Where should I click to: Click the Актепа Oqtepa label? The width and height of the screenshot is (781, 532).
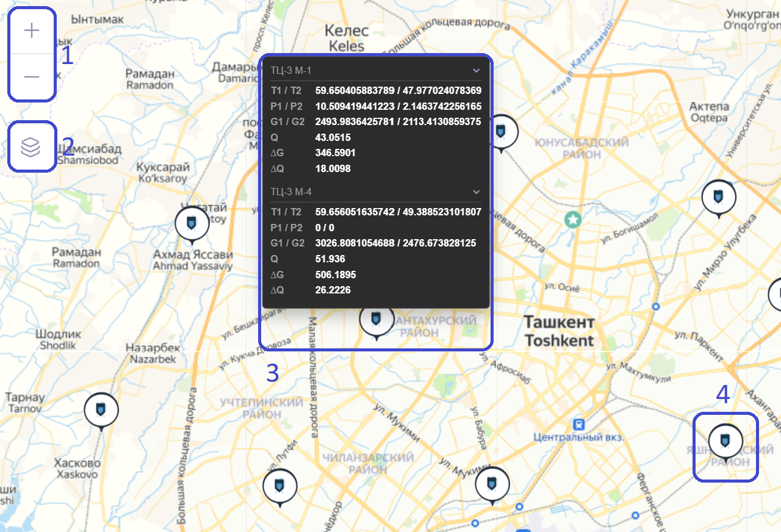coord(709,112)
